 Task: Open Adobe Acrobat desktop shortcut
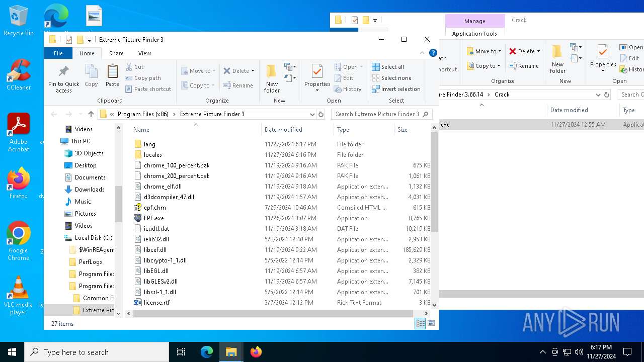coord(19,132)
